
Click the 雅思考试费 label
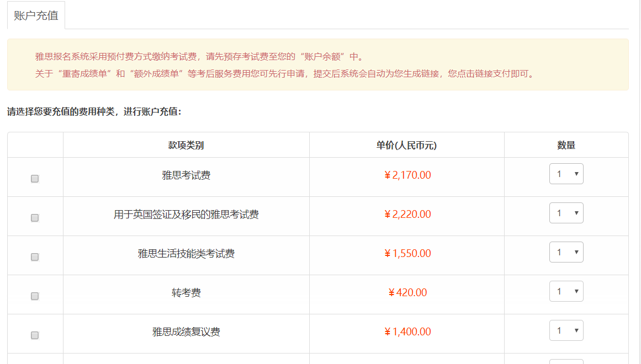tap(186, 175)
